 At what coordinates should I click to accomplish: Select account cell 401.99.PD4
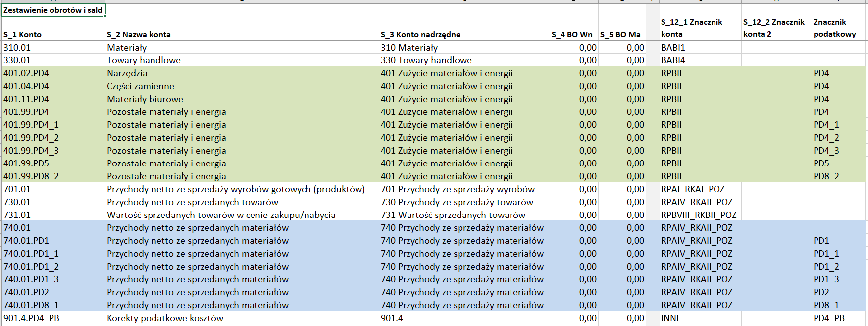pyautogui.click(x=53, y=111)
